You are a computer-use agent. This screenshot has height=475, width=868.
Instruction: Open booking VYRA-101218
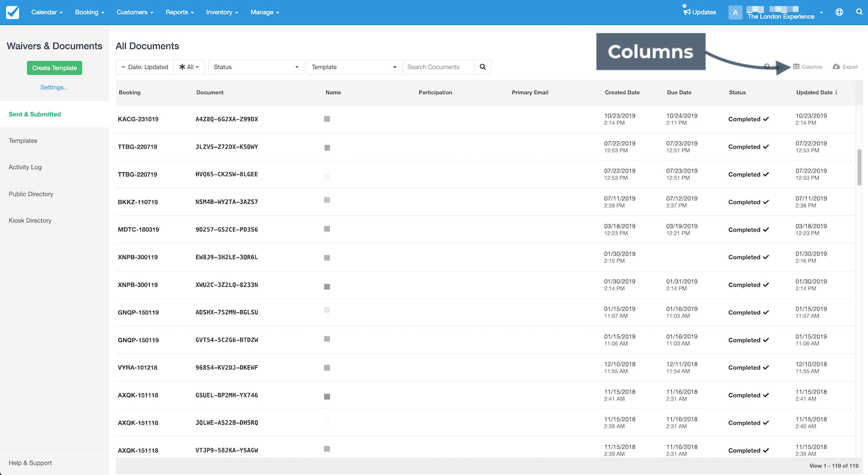point(138,368)
